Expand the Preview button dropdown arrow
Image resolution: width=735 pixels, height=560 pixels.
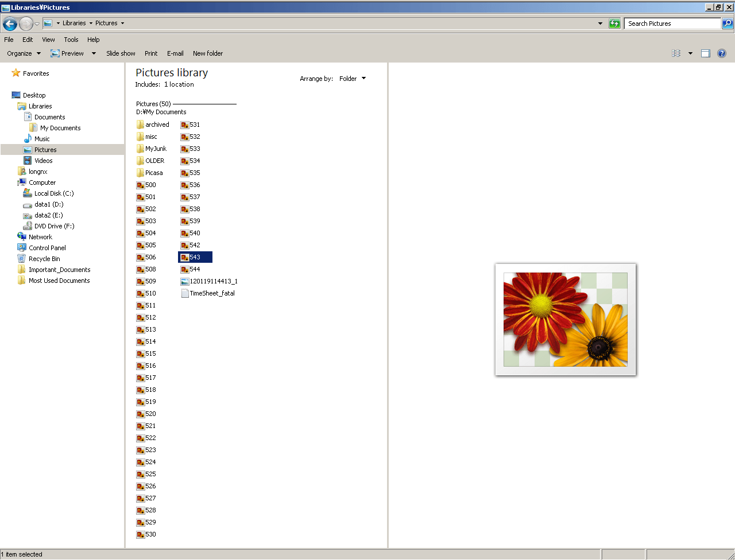[x=94, y=53]
